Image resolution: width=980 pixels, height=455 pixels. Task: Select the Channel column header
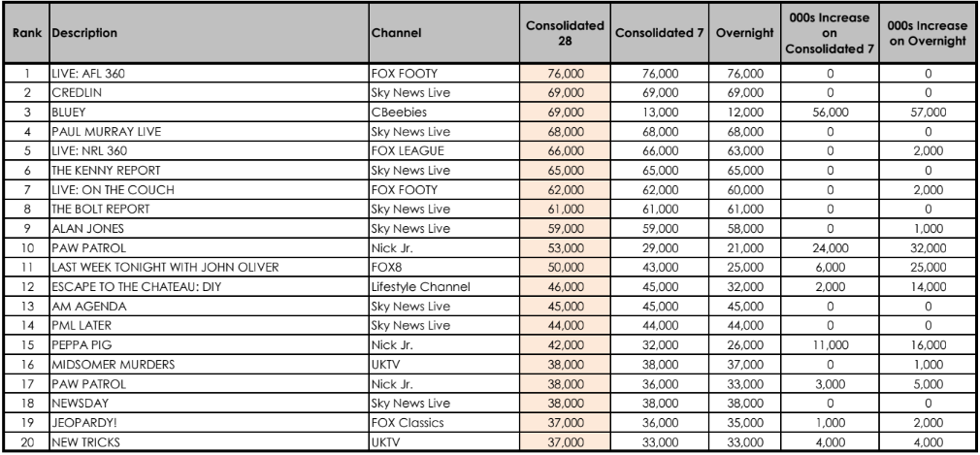444,33
